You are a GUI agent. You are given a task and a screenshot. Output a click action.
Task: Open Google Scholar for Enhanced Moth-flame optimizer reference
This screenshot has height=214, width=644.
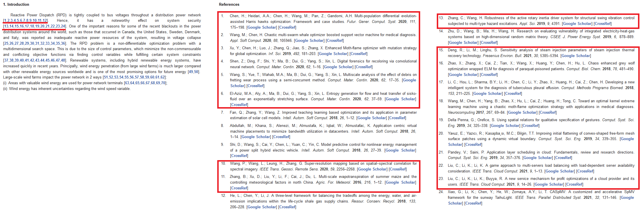pyautogui.click(x=333, y=54)
